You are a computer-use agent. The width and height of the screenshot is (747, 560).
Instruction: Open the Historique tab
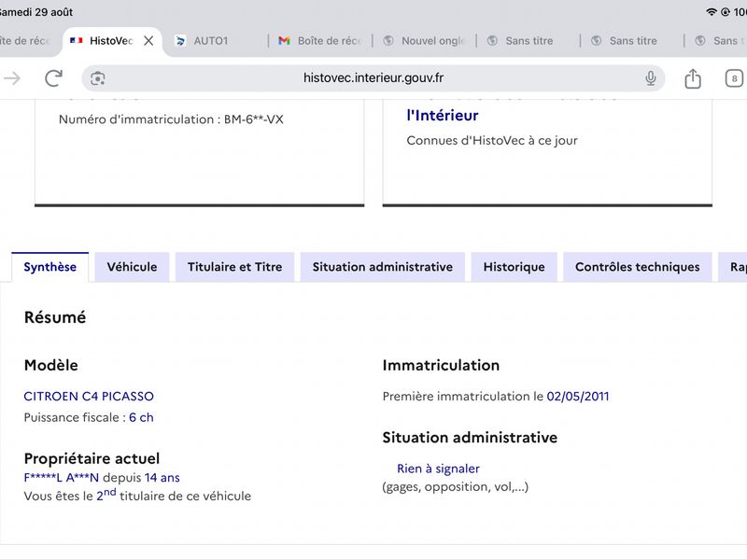point(514,267)
